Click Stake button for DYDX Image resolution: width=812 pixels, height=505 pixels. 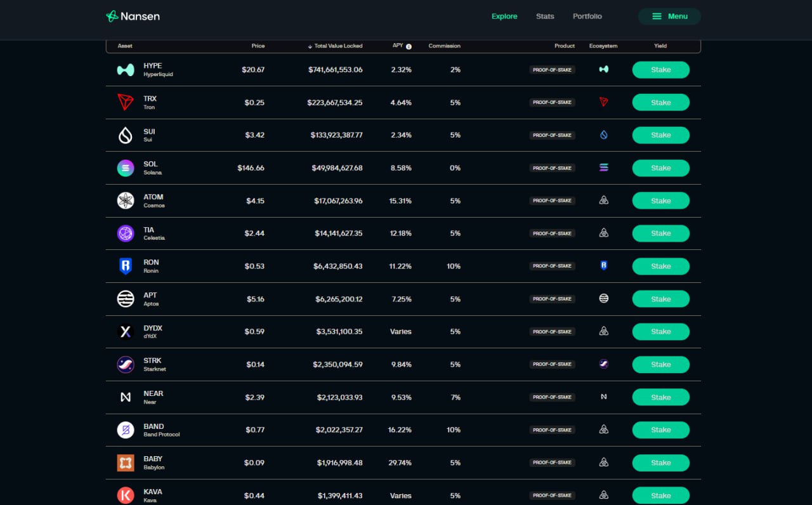(661, 332)
